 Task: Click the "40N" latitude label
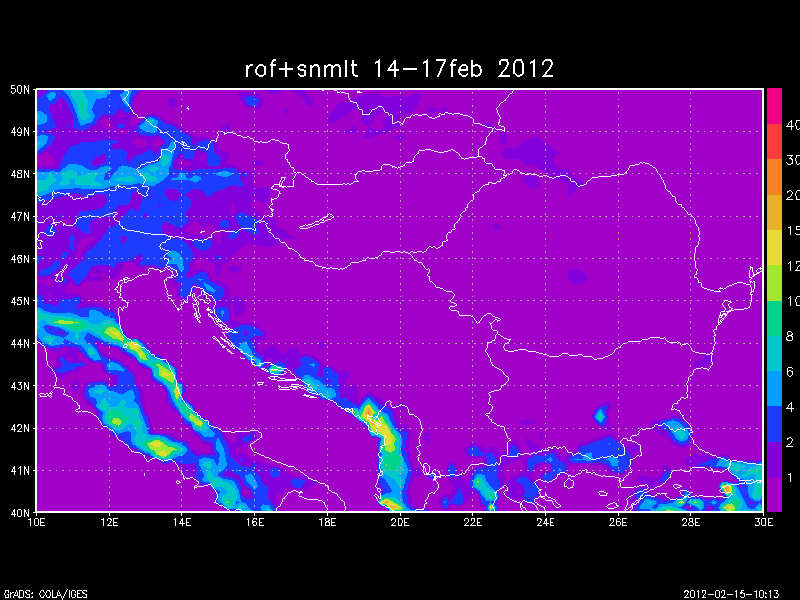20,512
